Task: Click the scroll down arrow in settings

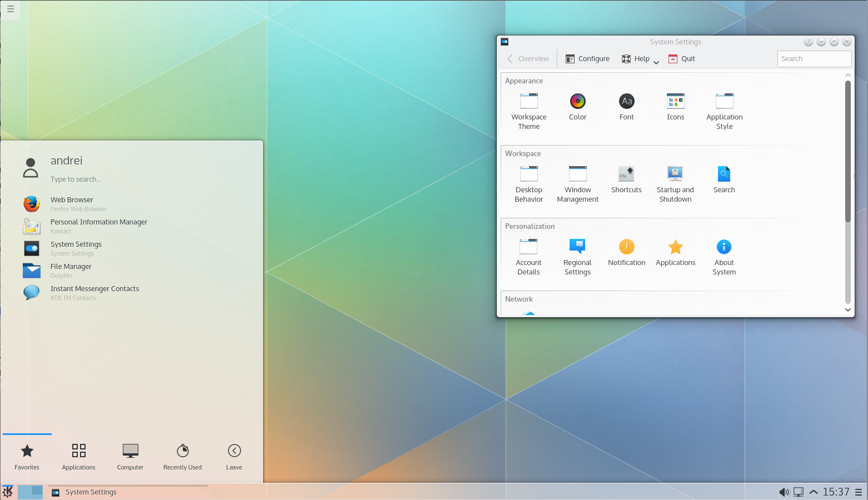Action: pos(848,310)
